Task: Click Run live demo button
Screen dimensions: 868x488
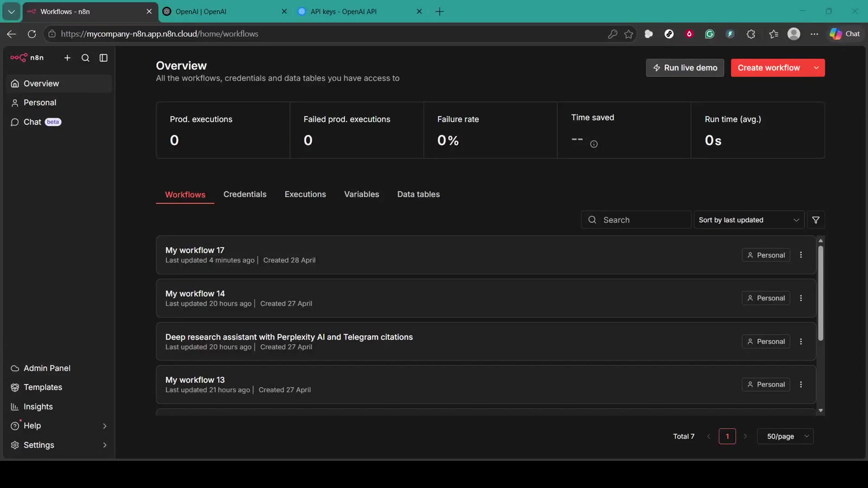Action: pos(685,68)
